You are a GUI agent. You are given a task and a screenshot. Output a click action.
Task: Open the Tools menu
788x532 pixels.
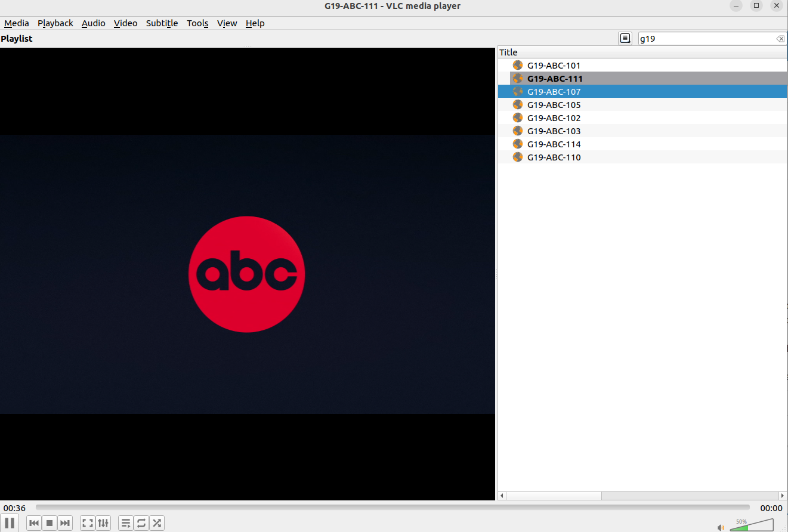point(197,23)
